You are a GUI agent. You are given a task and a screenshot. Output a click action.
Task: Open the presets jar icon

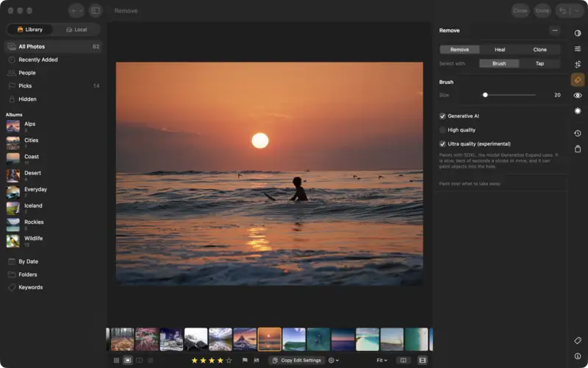click(x=578, y=149)
